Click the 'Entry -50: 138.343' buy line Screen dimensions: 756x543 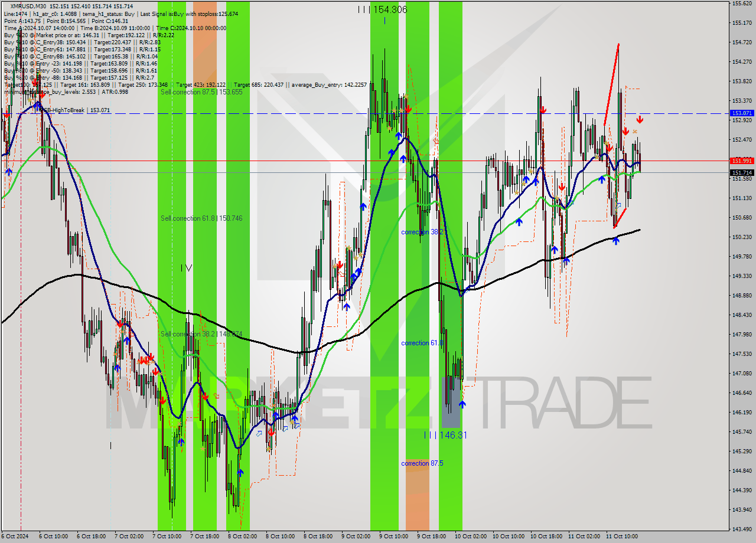pyautogui.click(x=80, y=70)
